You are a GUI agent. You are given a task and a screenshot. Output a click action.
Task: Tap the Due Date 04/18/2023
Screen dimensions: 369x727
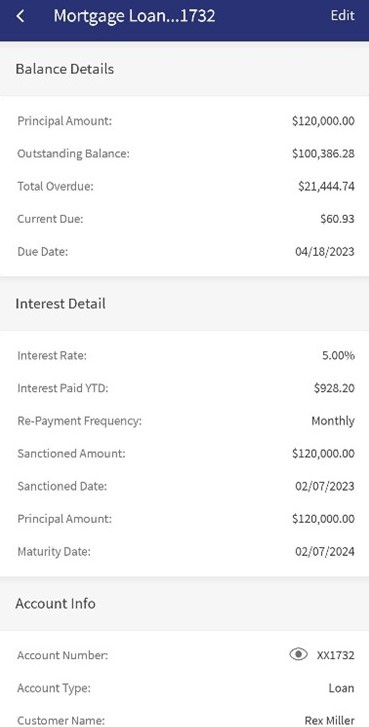(325, 252)
